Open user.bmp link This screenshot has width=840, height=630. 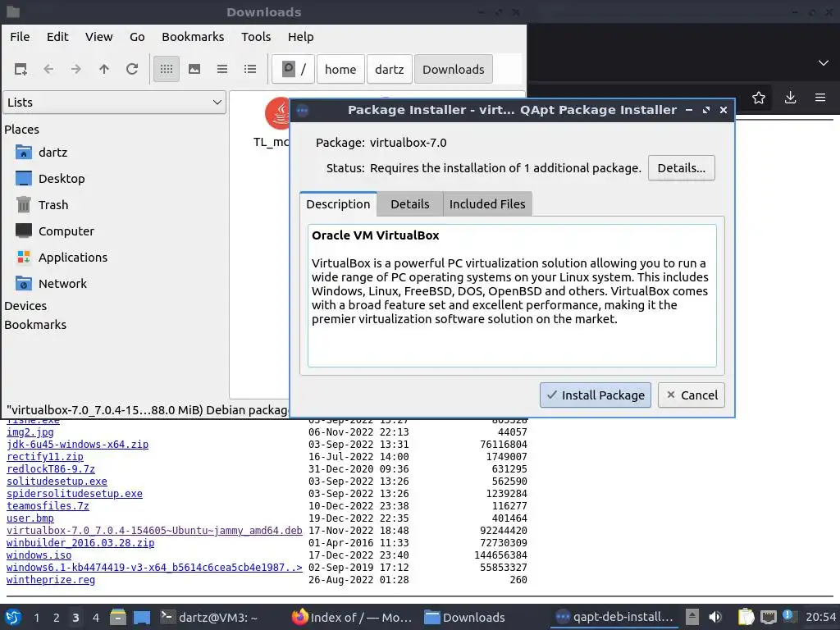30,518
